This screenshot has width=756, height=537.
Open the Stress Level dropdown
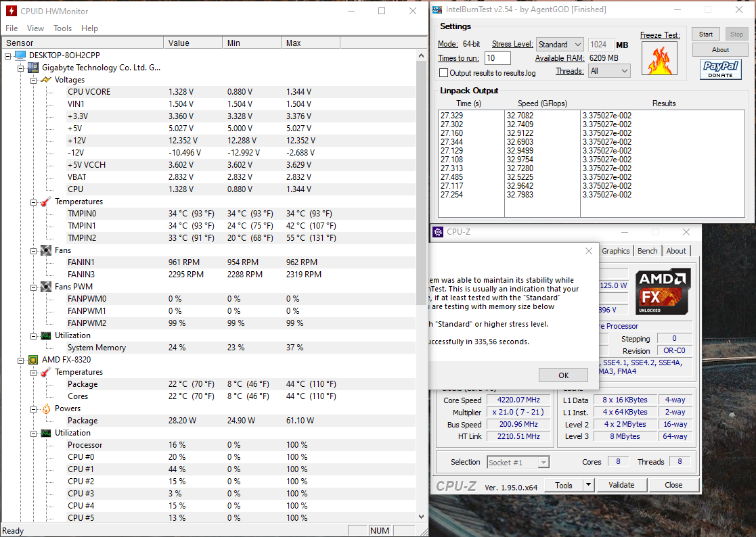[560, 45]
